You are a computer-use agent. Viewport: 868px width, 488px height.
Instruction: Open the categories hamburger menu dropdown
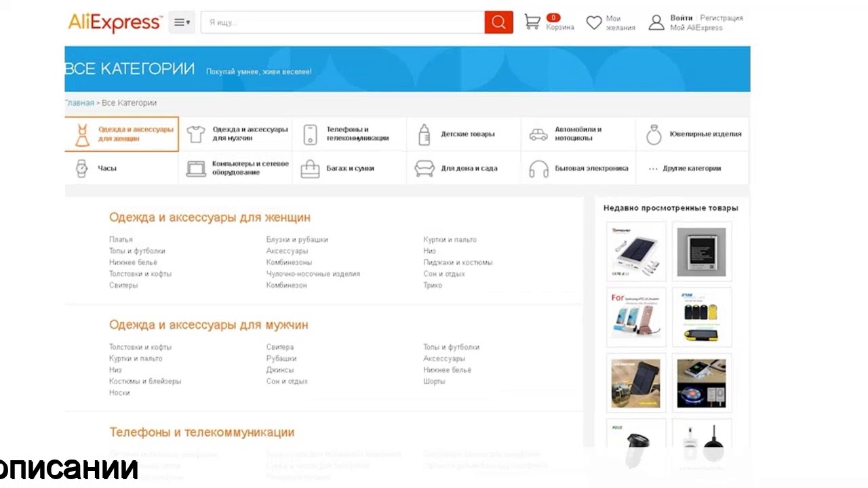point(182,22)
